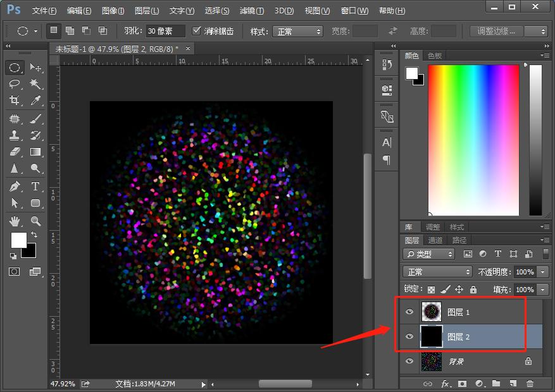Select the Zoom tool

[x=35, y=221]
